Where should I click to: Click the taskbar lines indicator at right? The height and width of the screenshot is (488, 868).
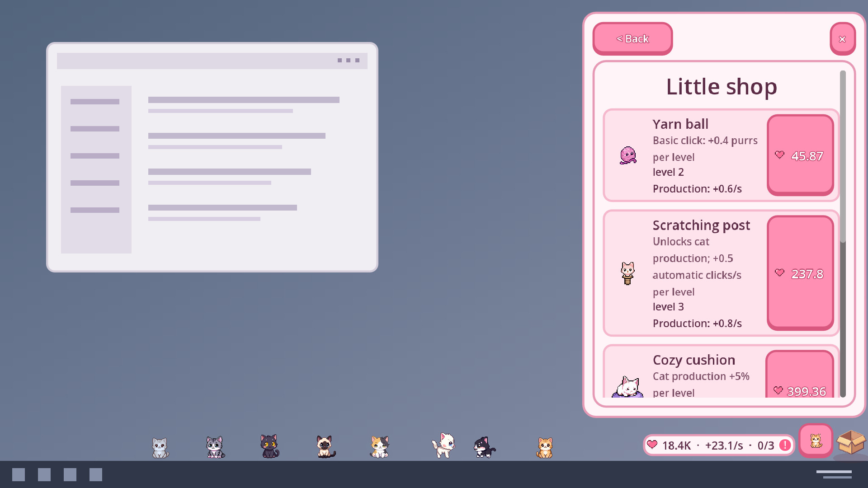[834, 474]
